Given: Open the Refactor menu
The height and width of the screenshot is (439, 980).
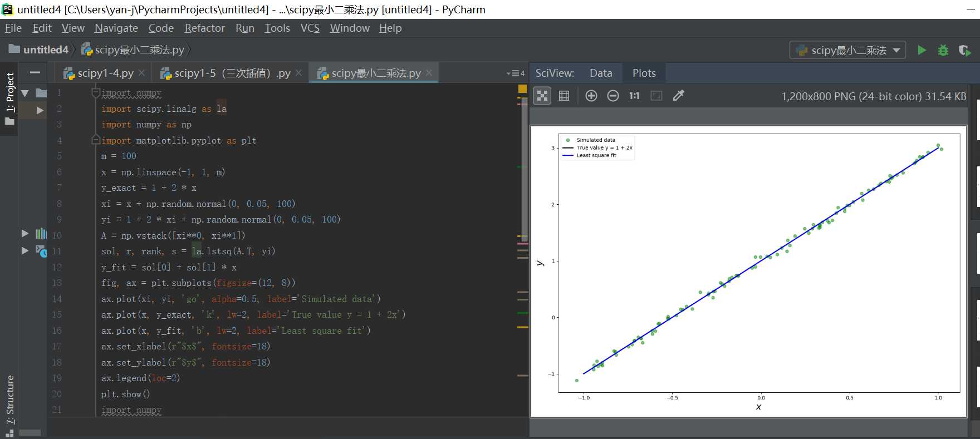Looking at the screenshot, I should coord(204,28).
